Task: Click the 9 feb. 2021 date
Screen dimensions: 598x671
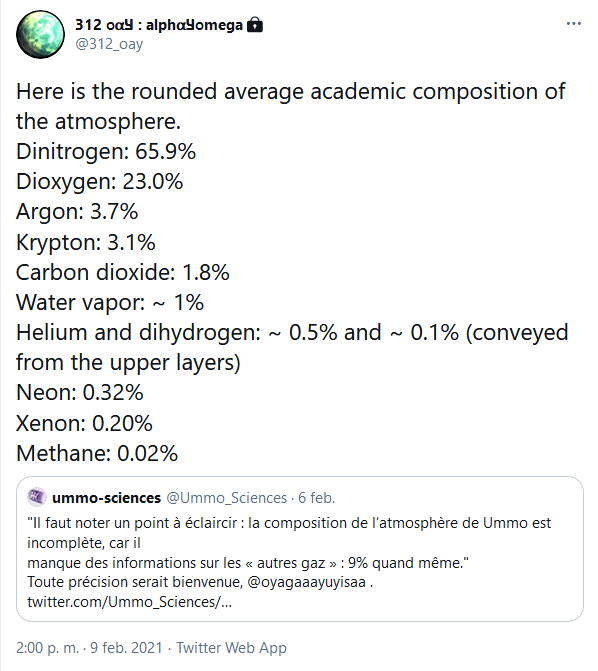Action: pyautogui.click(x=126, y=648)
